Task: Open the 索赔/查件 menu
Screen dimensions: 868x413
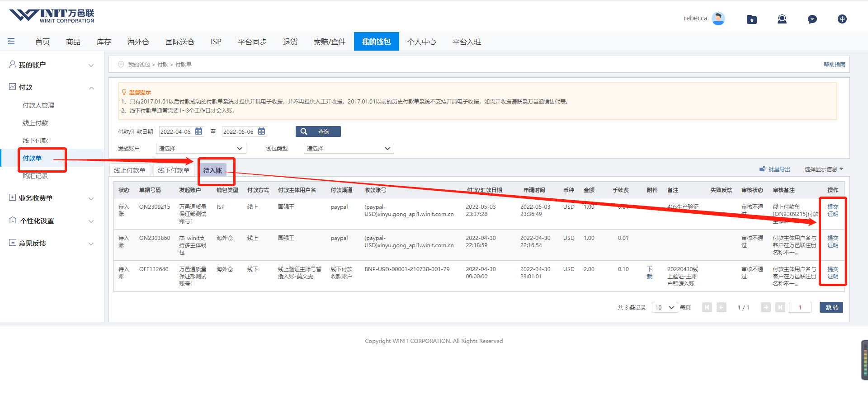Action: (x=330, y=42)
